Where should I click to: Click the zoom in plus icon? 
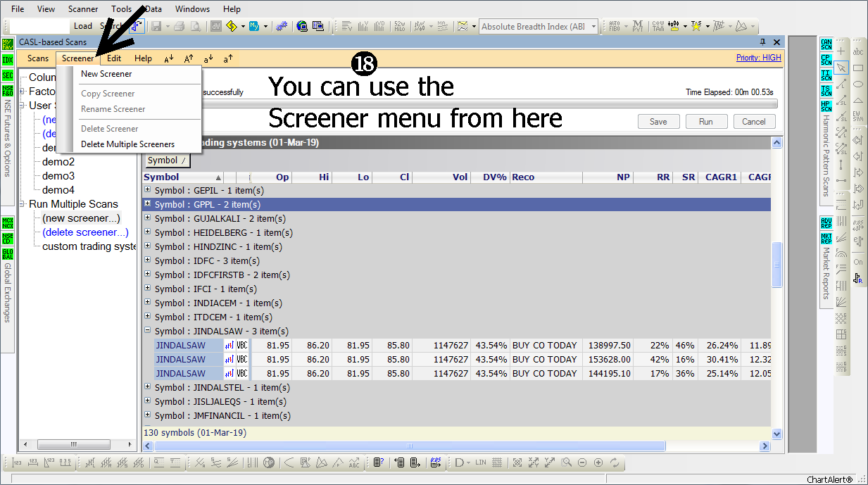pos(598,462)
